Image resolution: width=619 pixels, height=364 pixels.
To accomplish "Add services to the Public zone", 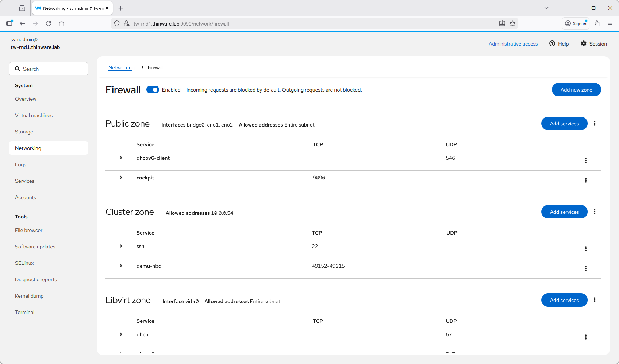I will 564,124.
